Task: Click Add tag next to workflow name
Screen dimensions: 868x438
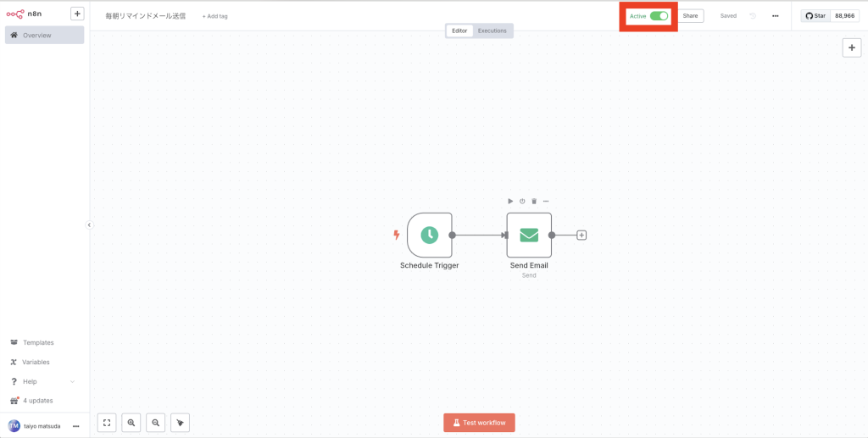Action: (214, 16)
